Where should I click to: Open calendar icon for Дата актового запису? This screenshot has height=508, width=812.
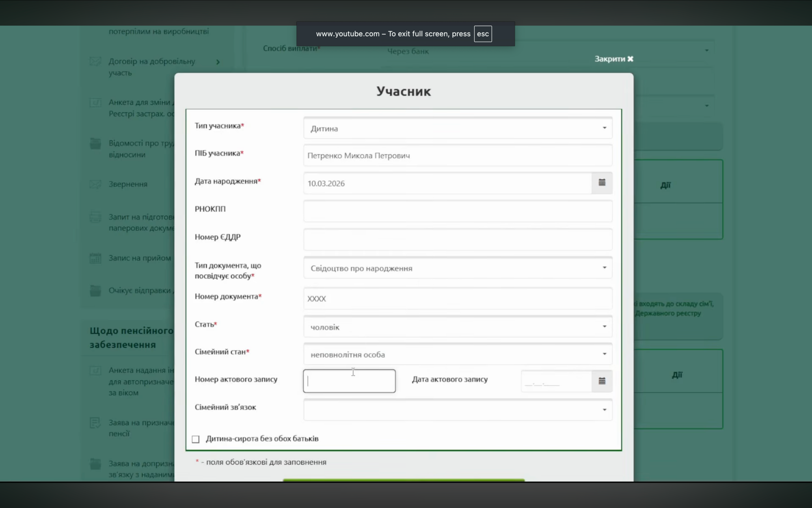602,381
